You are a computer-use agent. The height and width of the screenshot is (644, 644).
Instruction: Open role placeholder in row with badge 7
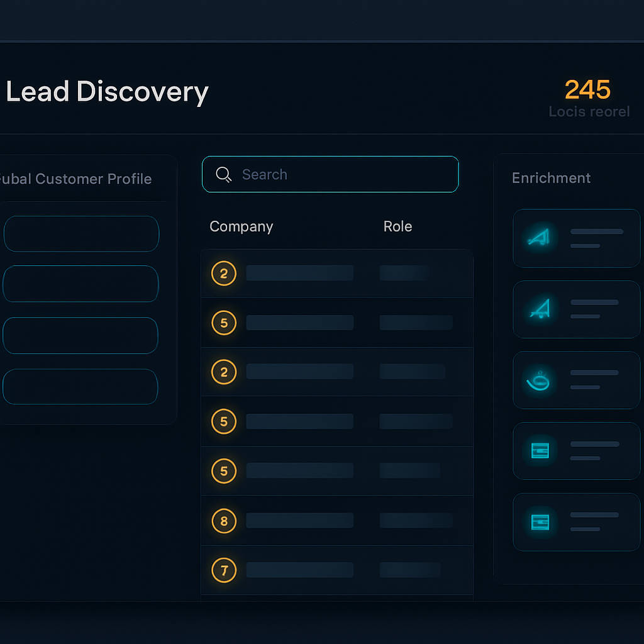pyautogui.click(x=410, y=570)
